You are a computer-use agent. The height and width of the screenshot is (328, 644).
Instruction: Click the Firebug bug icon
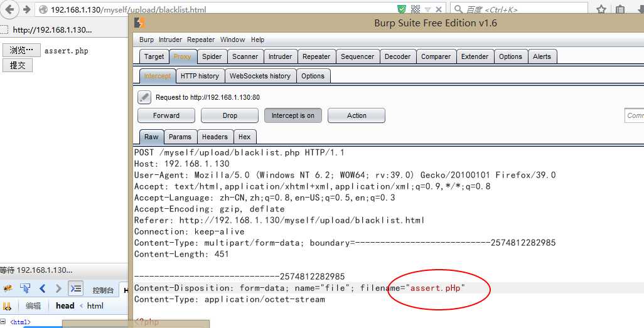click(8, 288)
